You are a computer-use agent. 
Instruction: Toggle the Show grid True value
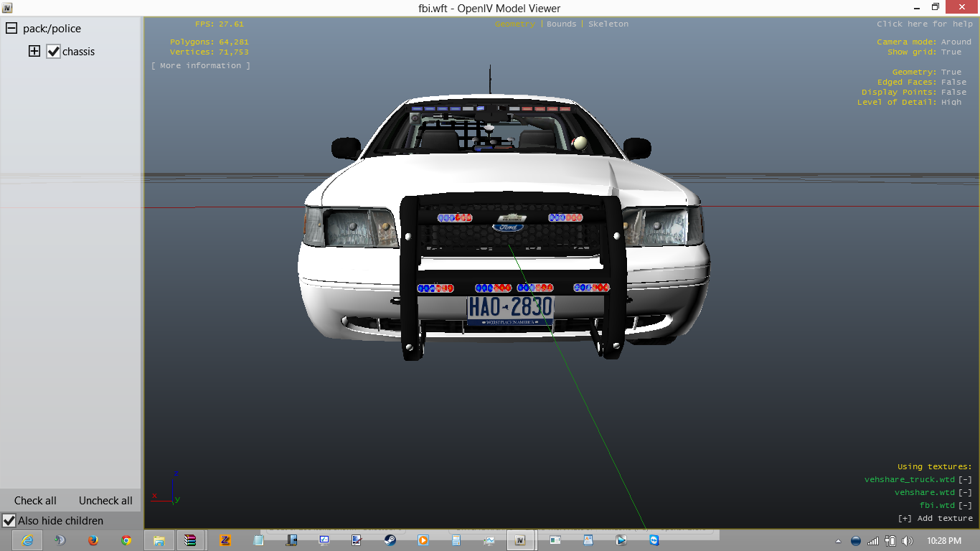951,52
